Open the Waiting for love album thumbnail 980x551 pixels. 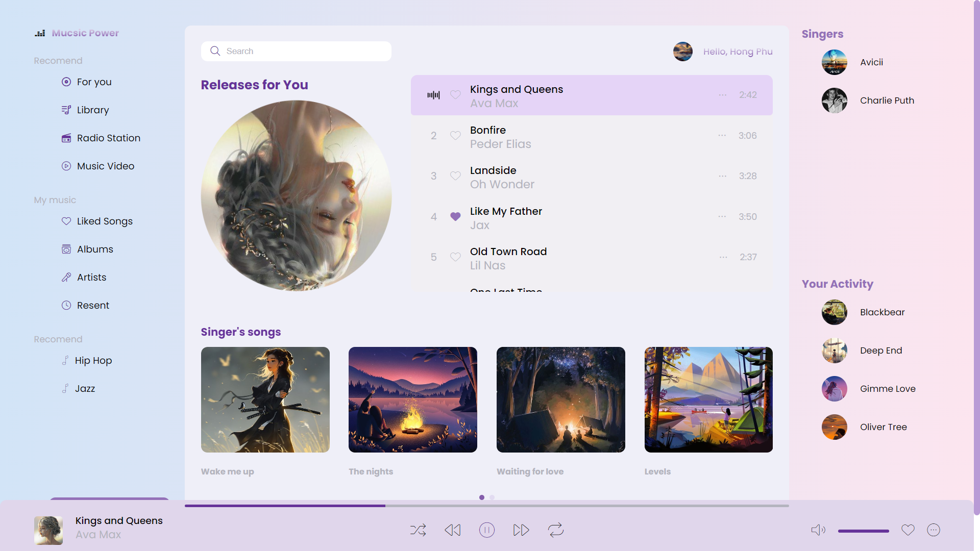560,399
